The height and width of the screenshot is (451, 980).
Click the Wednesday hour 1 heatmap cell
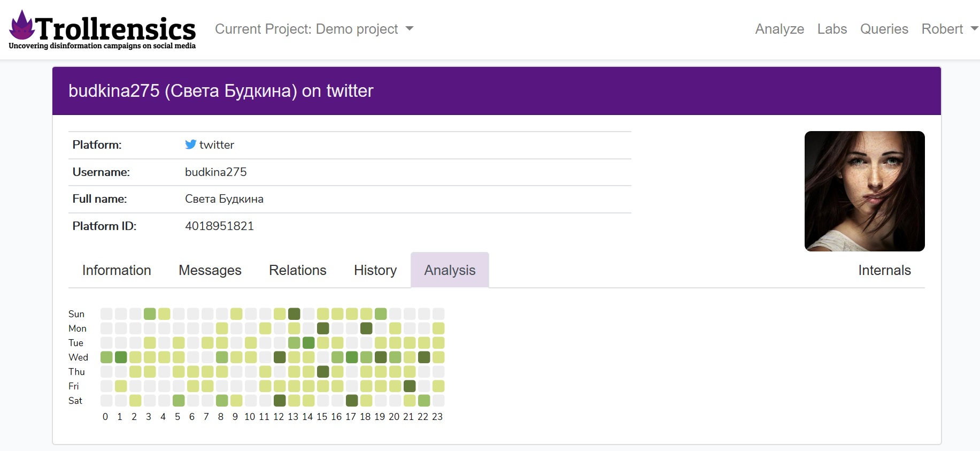(121, 357)
